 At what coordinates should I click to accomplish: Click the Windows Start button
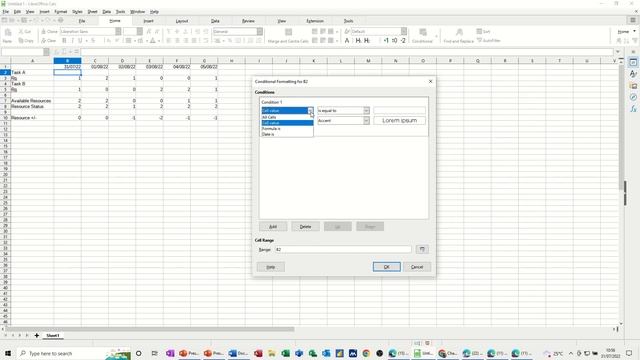pyautogui.click(x=8, y=353)
